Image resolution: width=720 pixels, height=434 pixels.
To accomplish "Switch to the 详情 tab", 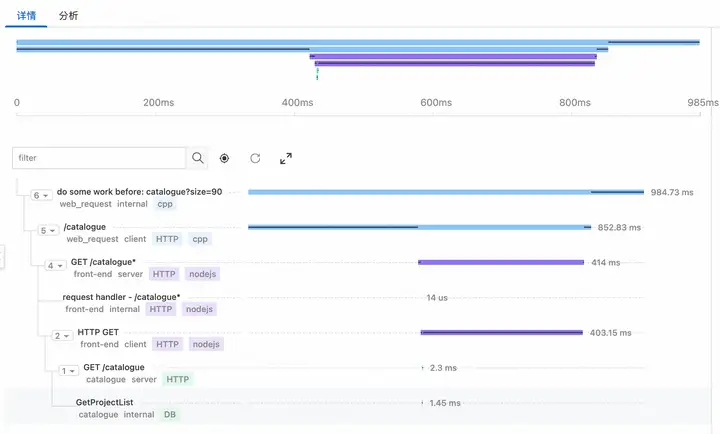I will [27, 16].
